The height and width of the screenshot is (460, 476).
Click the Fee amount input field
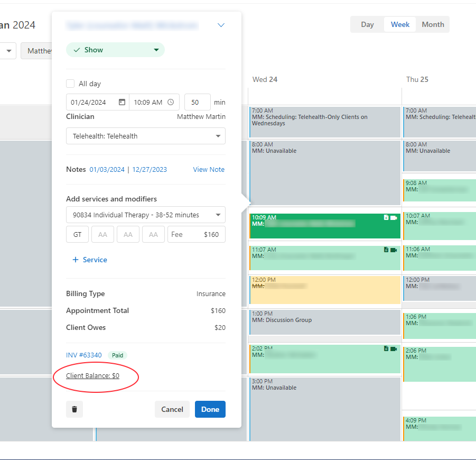pos(197,234)
